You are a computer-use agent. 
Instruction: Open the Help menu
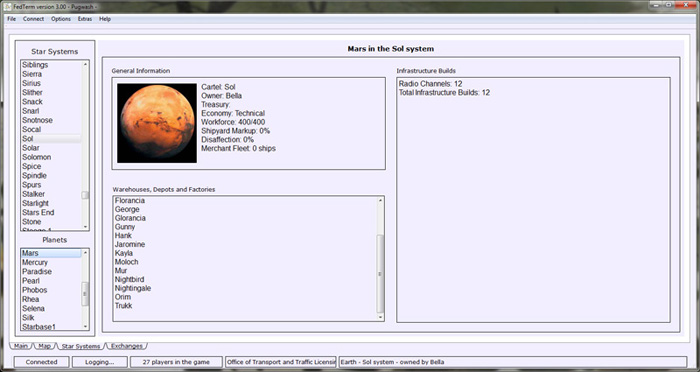[105, 19]
